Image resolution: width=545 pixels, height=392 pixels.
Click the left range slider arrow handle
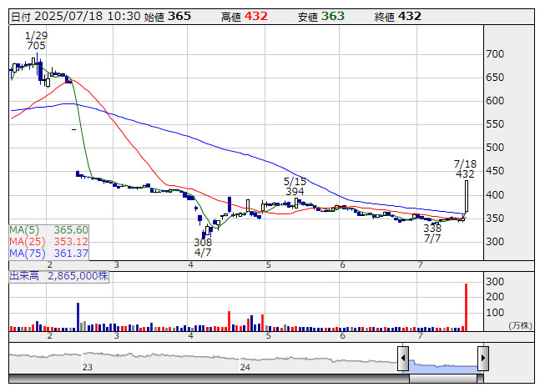[x=403, y=358]
